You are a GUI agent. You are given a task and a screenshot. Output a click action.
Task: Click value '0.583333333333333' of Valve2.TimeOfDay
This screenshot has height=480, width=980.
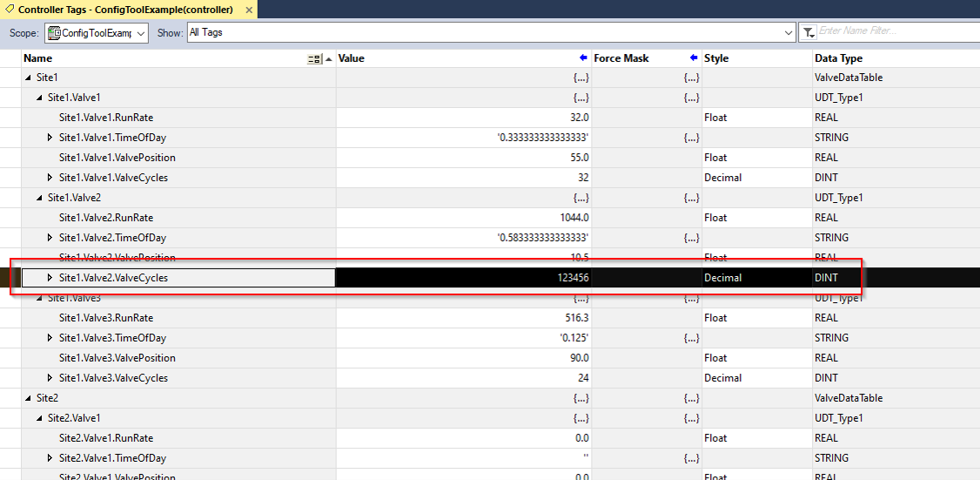click(542, 237)
